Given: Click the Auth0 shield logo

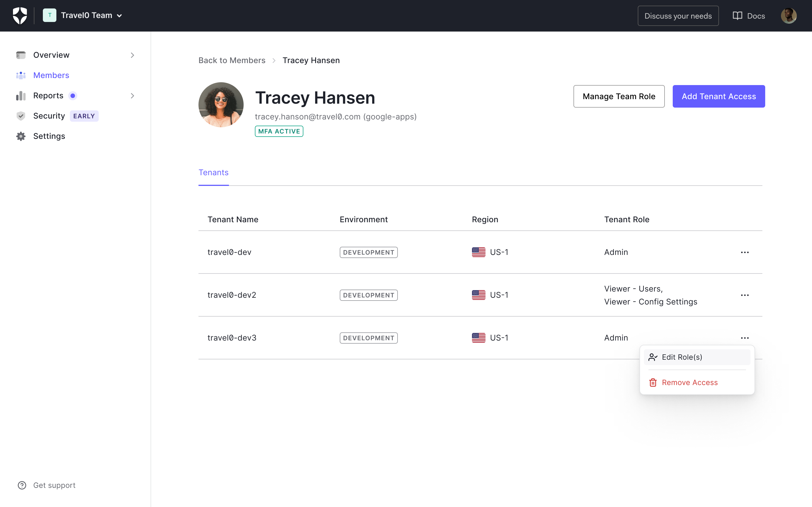Looking at the screenshot, I should [20, 15].
